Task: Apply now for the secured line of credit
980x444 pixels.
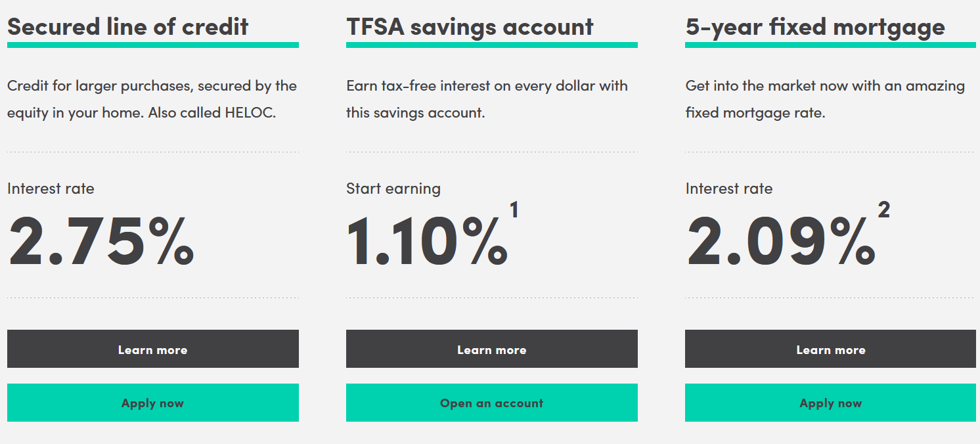Action: (152, 403)
